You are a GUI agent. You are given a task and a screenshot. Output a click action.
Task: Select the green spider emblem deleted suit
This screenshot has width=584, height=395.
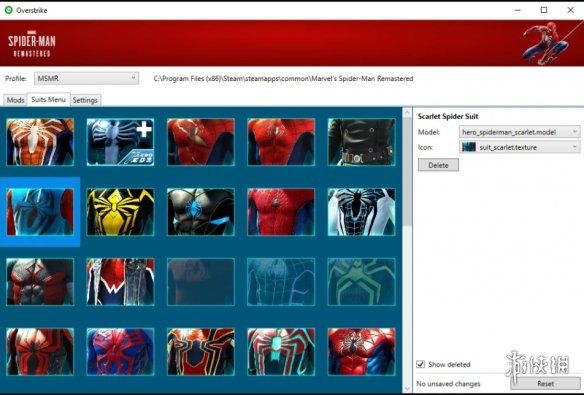(361, 282)
